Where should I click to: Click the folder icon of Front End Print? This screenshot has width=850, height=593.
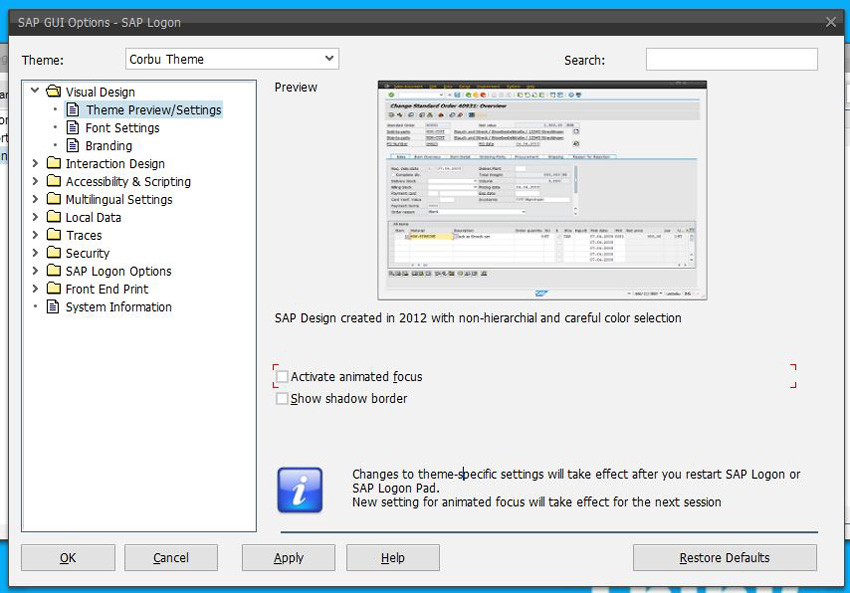tap(54, 288)
